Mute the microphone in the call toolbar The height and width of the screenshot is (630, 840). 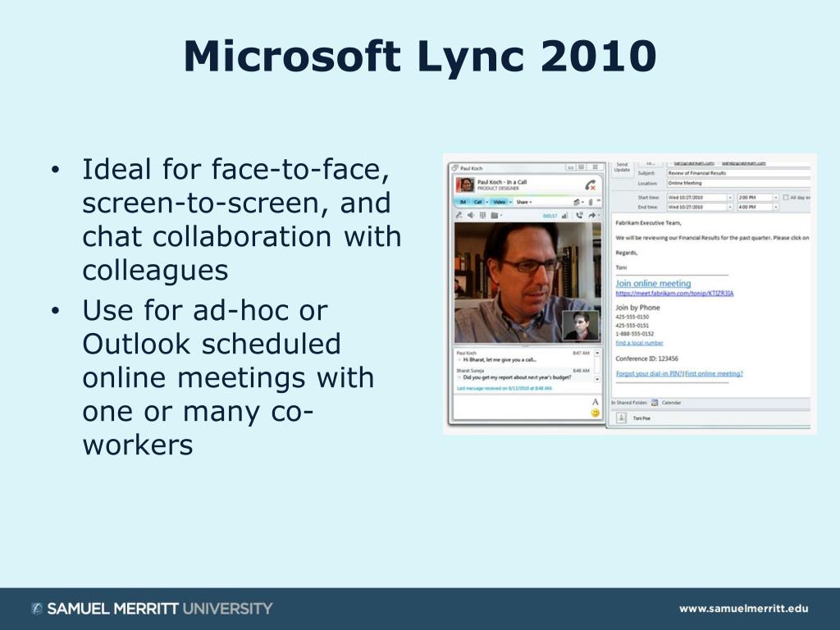[459, 216]
